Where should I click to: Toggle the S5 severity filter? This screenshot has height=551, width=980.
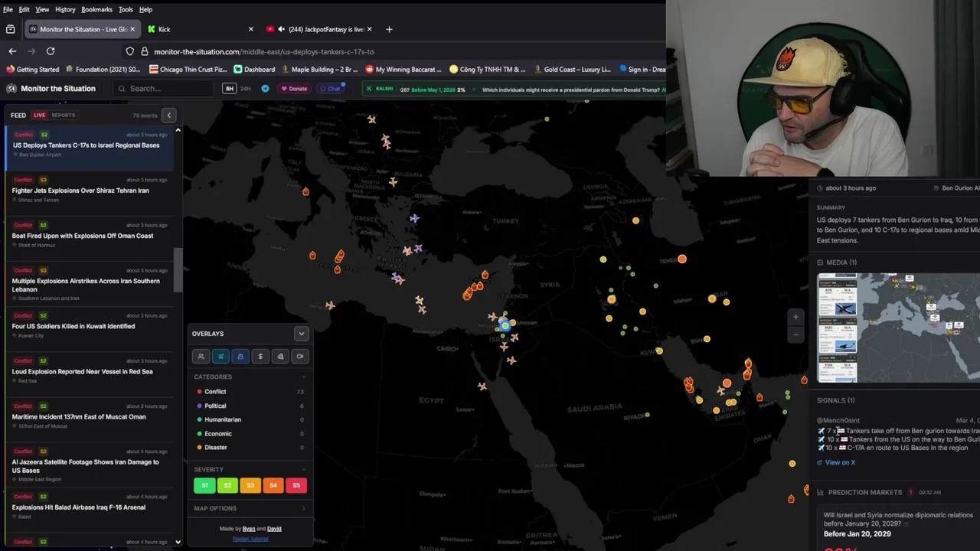(x=296, y=485)
